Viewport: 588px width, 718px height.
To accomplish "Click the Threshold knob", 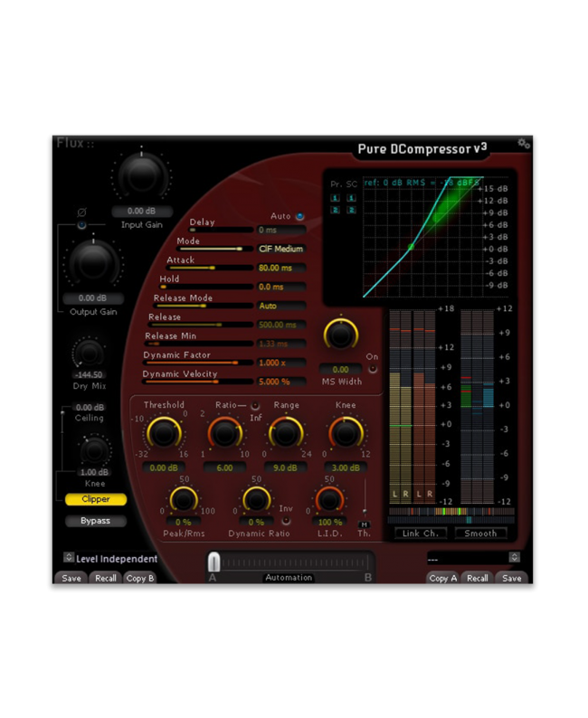I will click(x=164, y=434).
